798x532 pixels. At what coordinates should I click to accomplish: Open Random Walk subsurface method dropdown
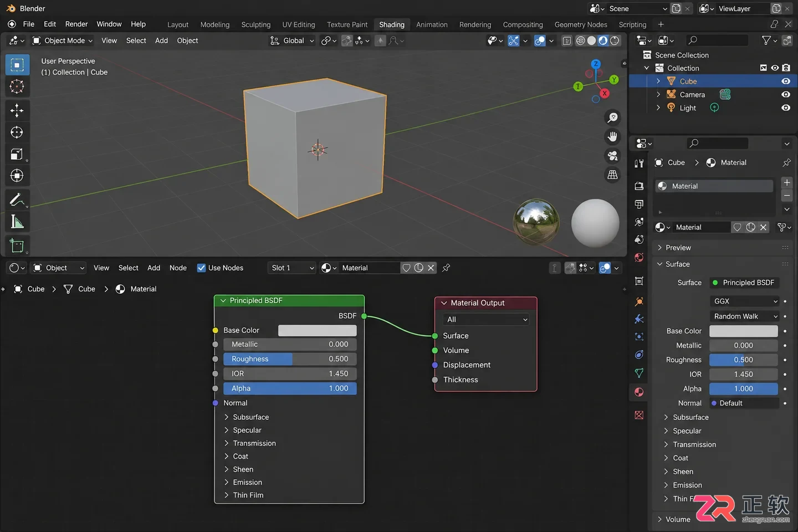click(745, 316)
